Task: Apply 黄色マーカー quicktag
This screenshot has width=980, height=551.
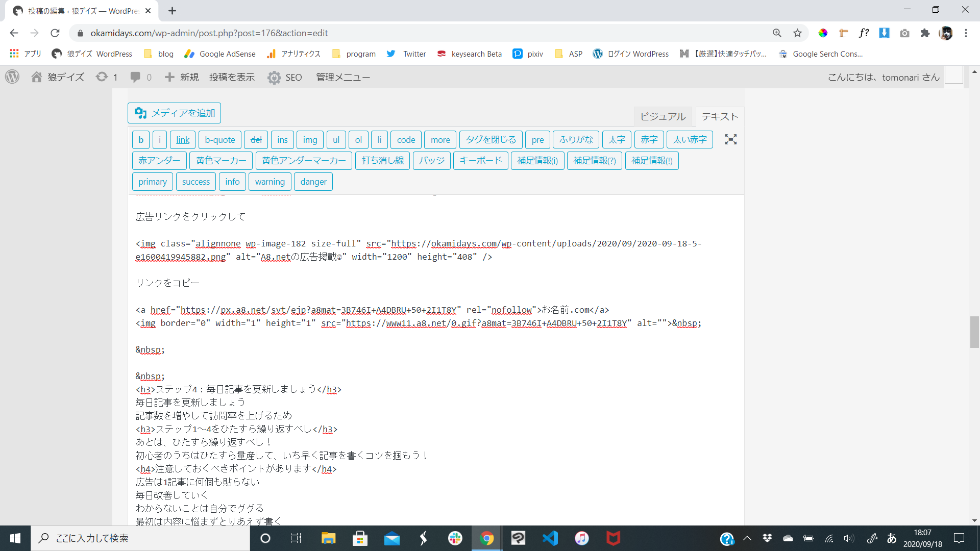Action: tap(220, 161)
